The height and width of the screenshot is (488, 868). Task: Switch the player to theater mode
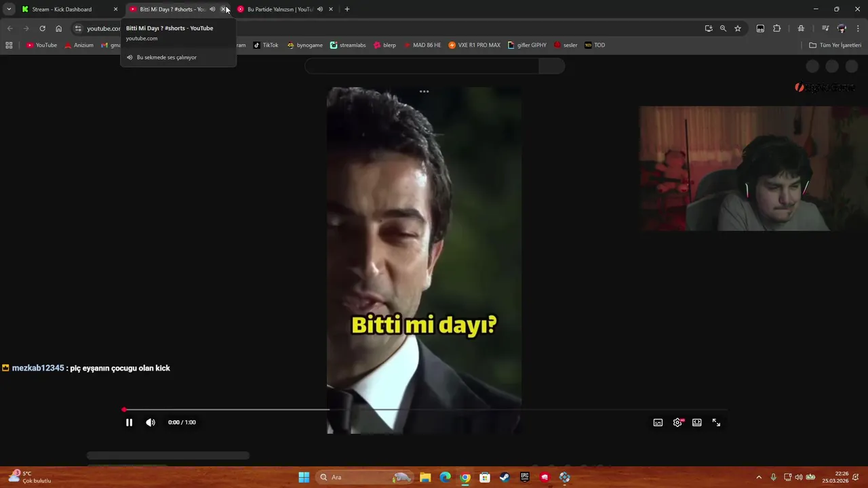[x=696, y=422]
